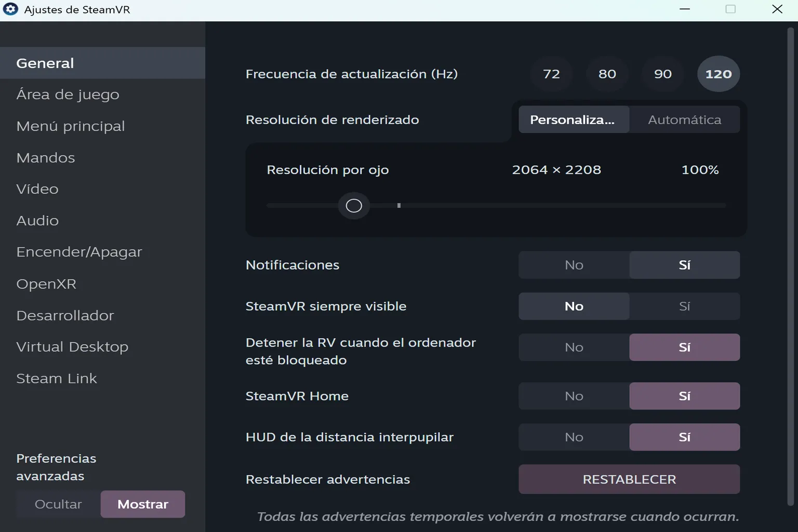This screenshot has height=532, width=798.
Task: Set refresh rate to 90 Hz
Action: click(x=662, y=74)
